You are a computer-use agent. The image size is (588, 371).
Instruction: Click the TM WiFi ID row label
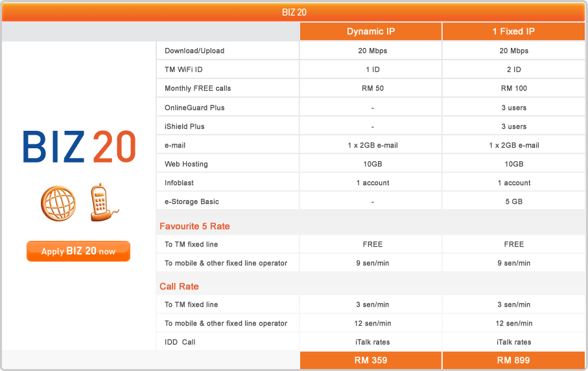point(183,70)
